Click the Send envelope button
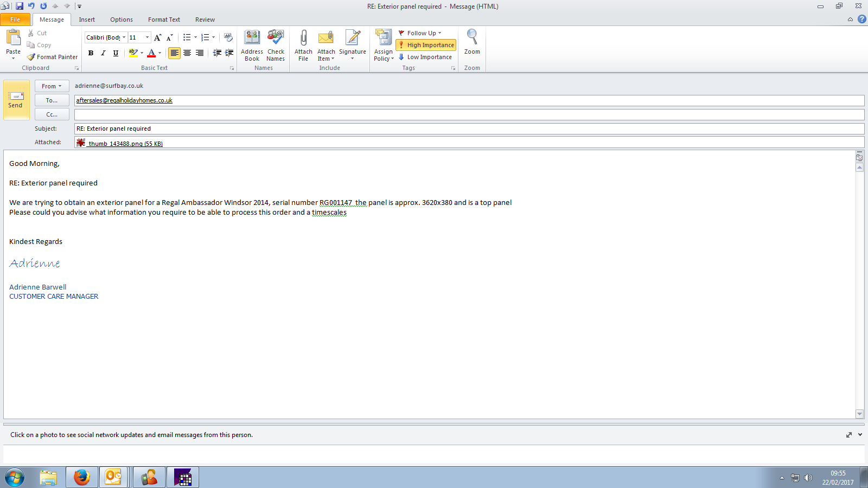This screenshot has width=868, height=488. (16, 100)
